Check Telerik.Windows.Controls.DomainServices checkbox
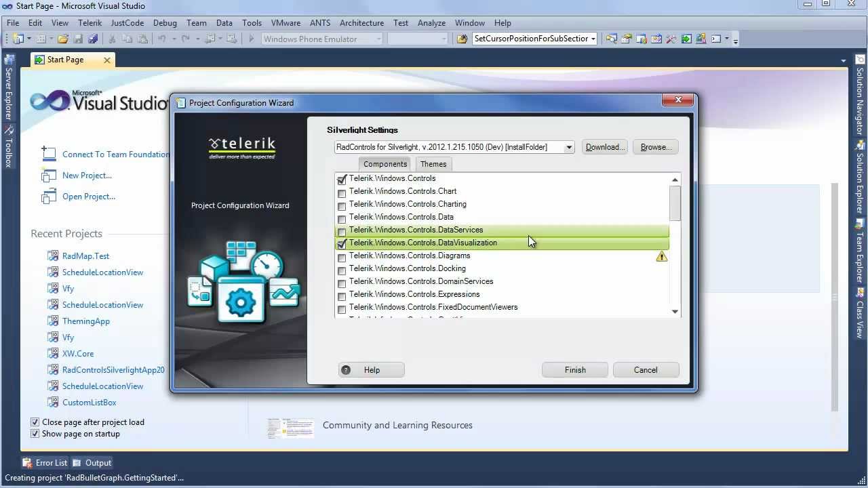This screenshot has width=868, height=488. pyautogui.click(x=342, y=283)
